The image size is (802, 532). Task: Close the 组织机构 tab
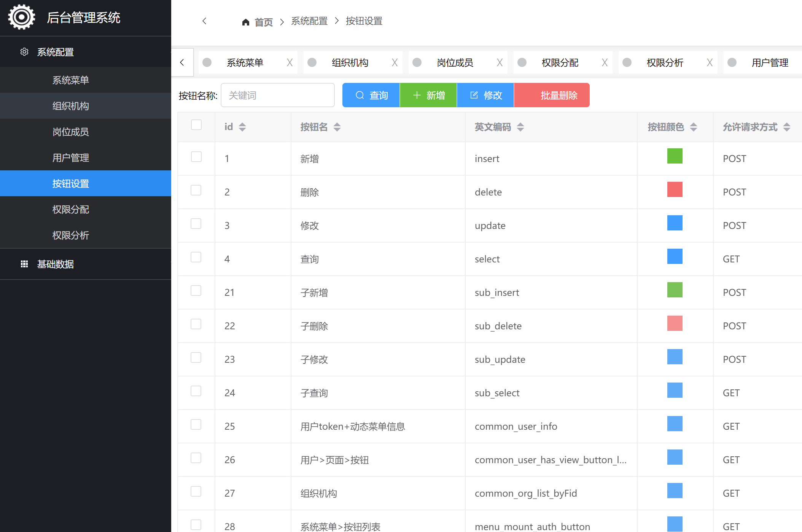pos(395,62)
